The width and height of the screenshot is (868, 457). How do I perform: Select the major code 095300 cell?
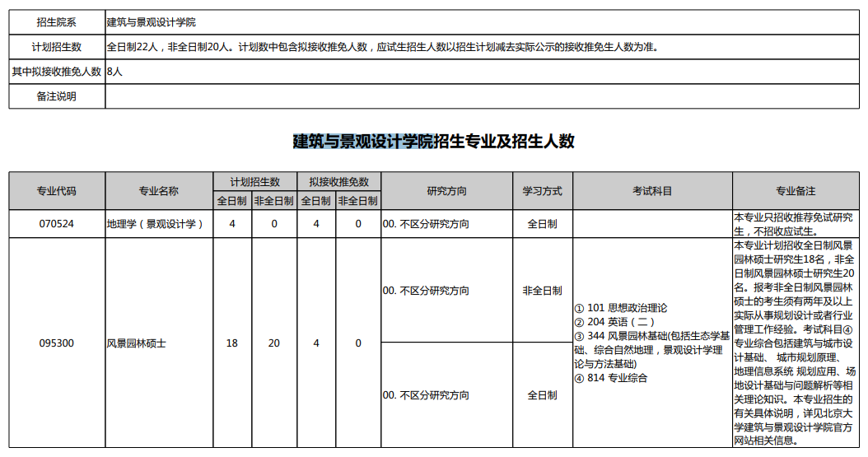coord(57,343)
